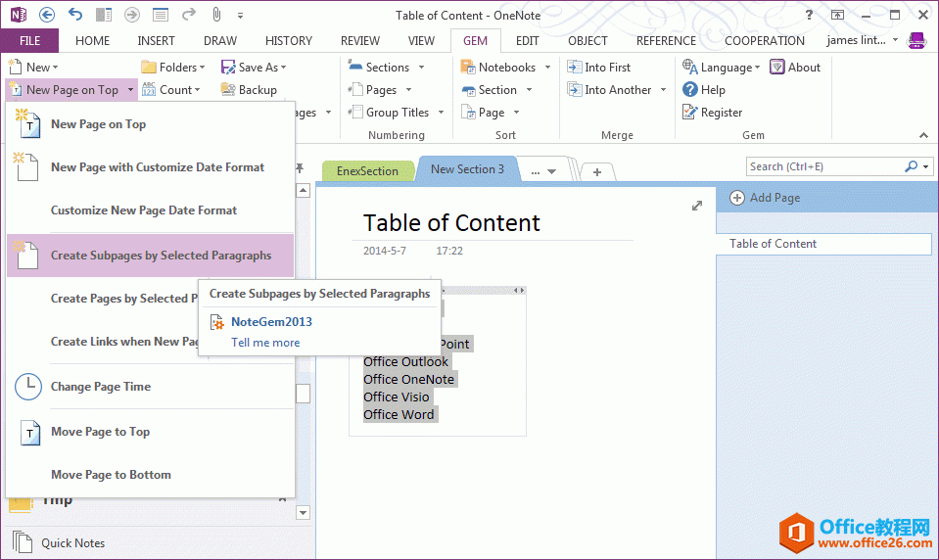The width and height of the screenshot is (939, 560).
Task: Click the Register icon in Gem group
Action: pyautogui.click(x=691, y=113)
